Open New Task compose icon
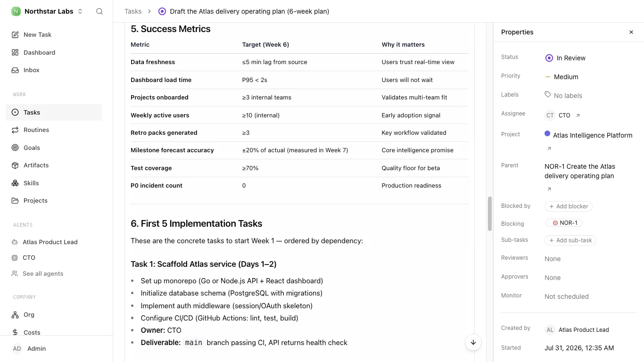 click(15, 35)
